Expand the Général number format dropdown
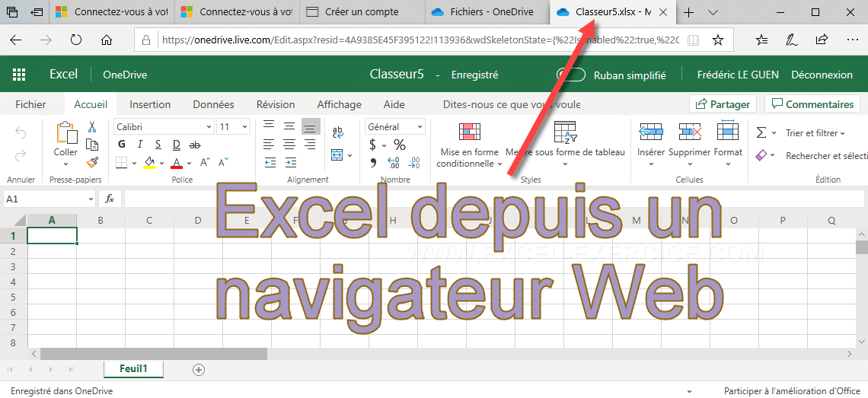This screenshot has width=868, height=398. (420, 127)
